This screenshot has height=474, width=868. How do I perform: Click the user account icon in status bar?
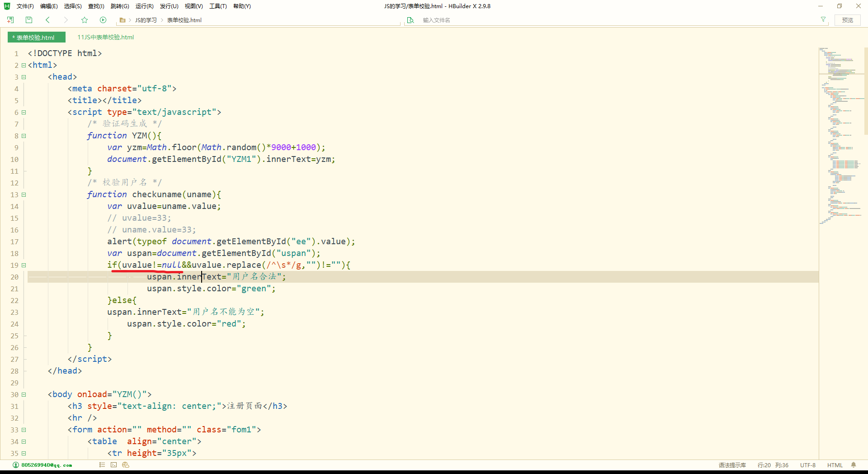(16, 465)
